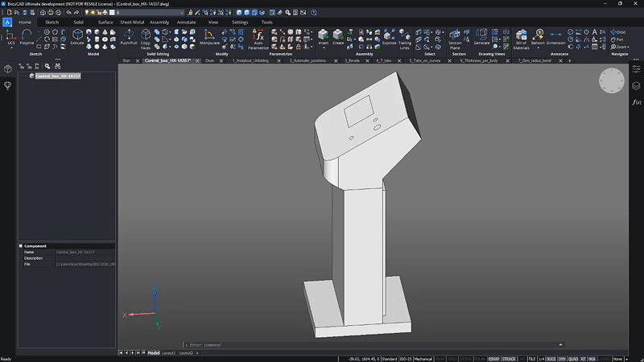Expand the UCS dropdown arrow
This screenshot has width=644, height=362.
click(11, 48)
